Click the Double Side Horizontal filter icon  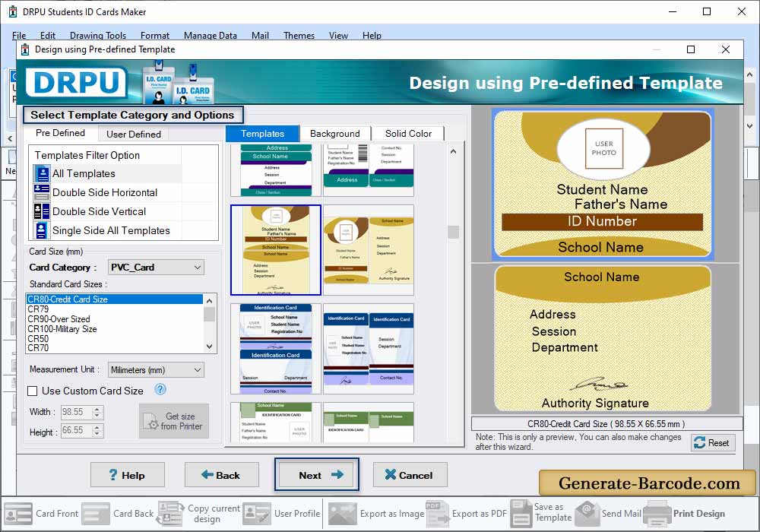42,192
